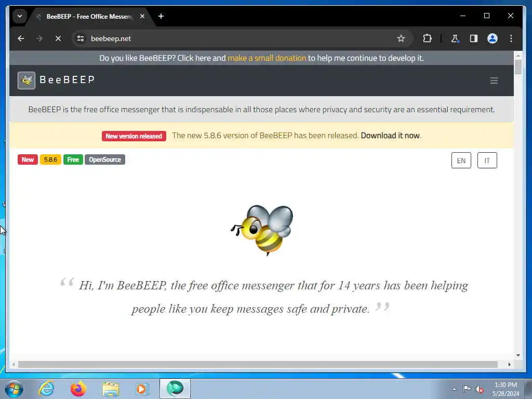Click the muted volume tray icon

pyautogui.click(x=480, y=389)
